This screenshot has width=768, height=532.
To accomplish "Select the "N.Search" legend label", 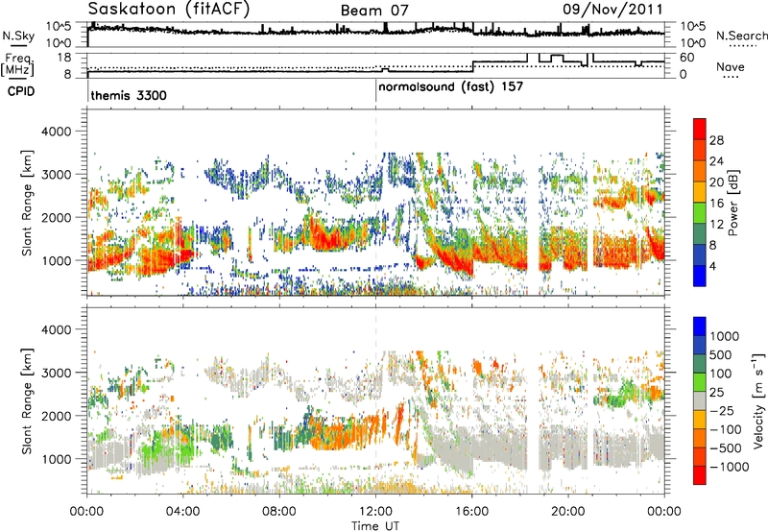I will click(x=741, y=36).
